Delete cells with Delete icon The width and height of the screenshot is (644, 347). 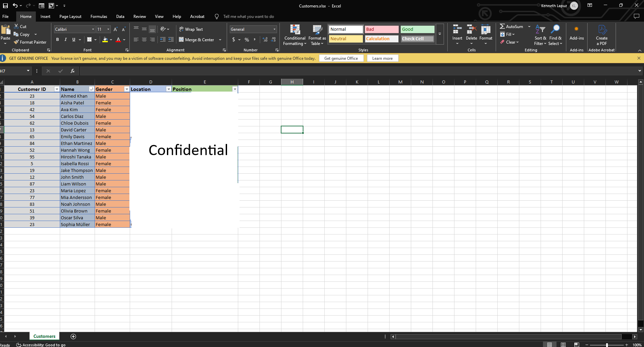[471, 30]
